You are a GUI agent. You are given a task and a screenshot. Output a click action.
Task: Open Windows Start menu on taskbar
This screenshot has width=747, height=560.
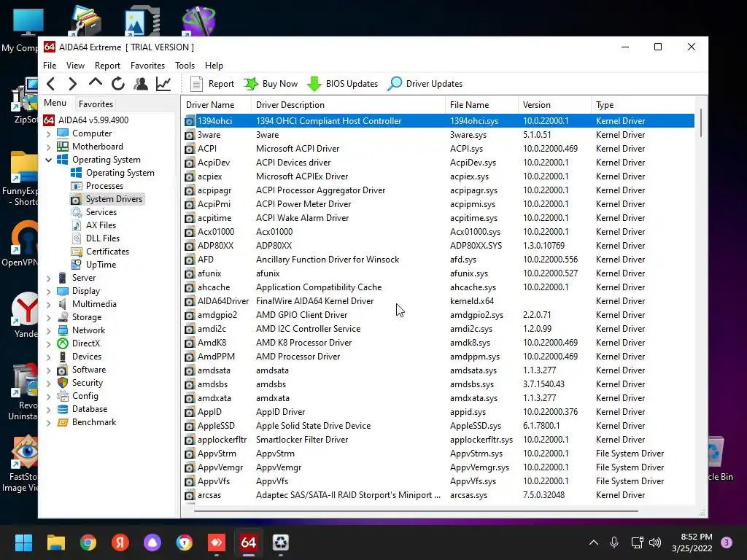(x=23, y=542)
